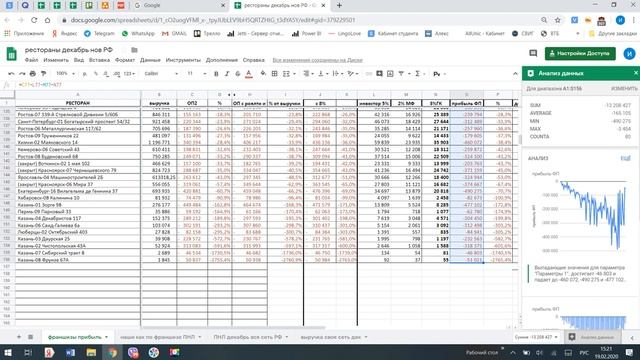This screenshot has height=360, width=640.
Task: Open File Explorer from the taskbar
Action: (x=91, y=352)
